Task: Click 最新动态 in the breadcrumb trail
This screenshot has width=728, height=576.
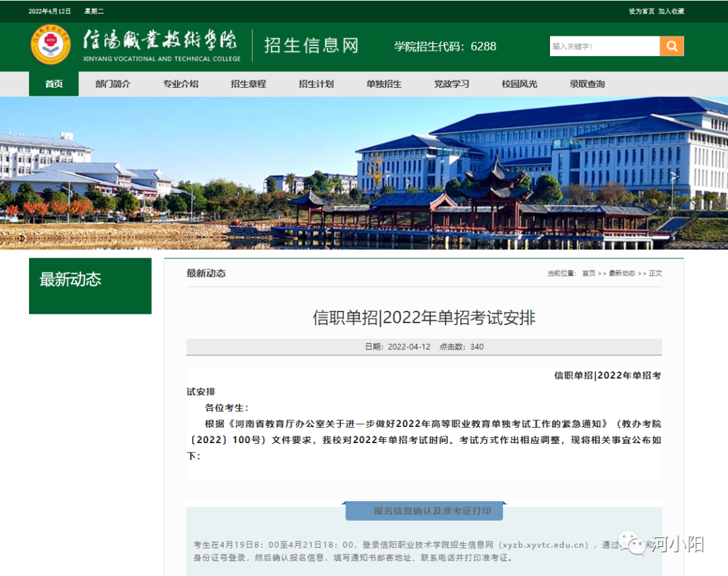Action: click(x=621, y=273)
